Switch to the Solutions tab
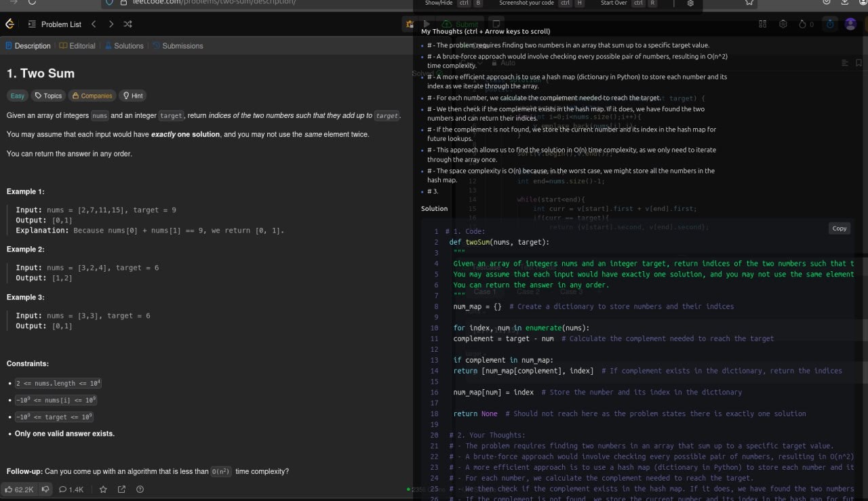 (124, 46)
